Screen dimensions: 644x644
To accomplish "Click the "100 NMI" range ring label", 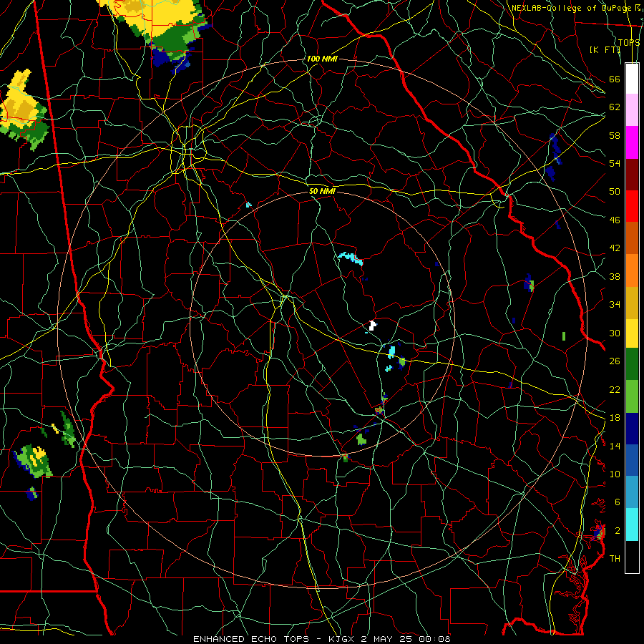I will pyautogui.click(x=322, y=59).
